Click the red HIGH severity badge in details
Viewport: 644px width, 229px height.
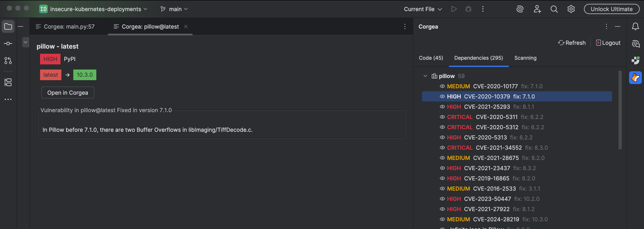pos(50,59)
